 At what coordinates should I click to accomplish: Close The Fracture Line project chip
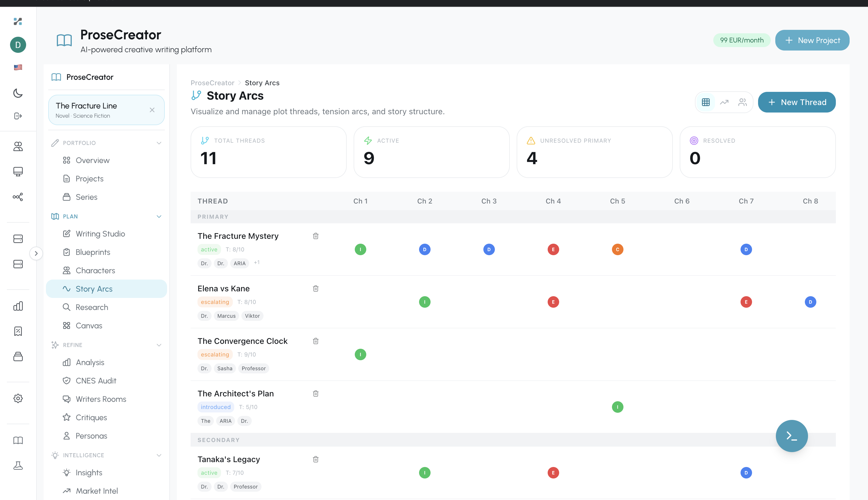point(152,110)
